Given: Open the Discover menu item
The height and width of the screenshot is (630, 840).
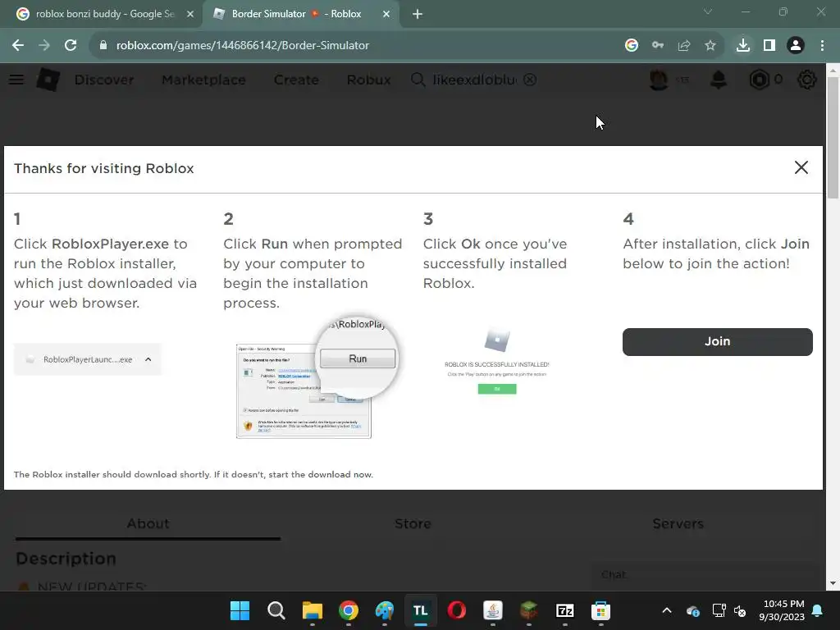Looking at the screenshot, I should (104, 80).
